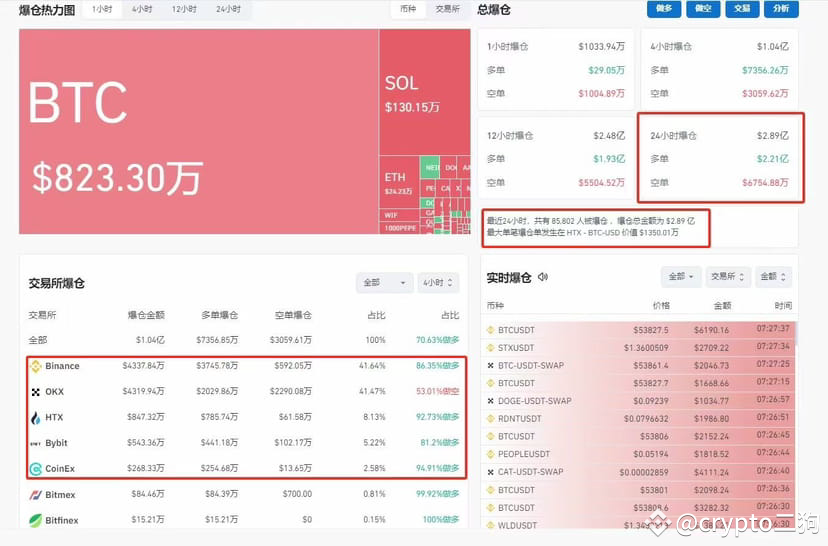Click the blue 分析 button
Screen dimensions: 828x546
781,9
